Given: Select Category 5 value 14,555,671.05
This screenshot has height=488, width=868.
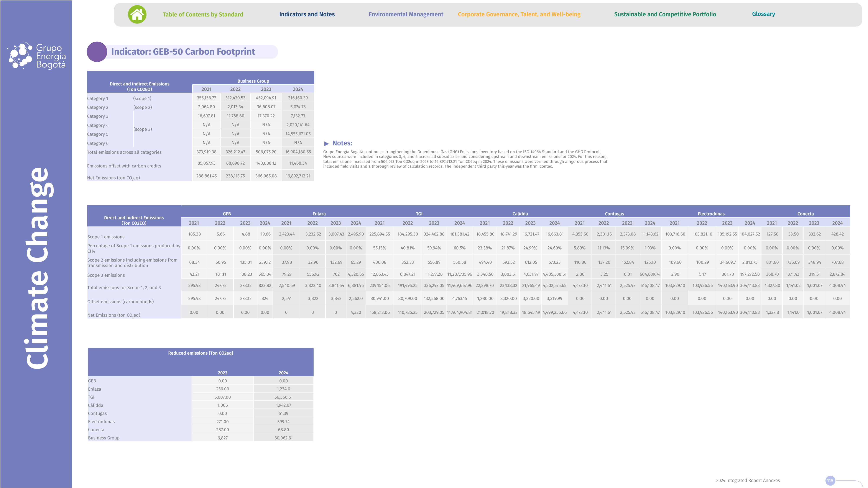Looking at the screenshot, I should pyautogui.click(x=298, y=134).
